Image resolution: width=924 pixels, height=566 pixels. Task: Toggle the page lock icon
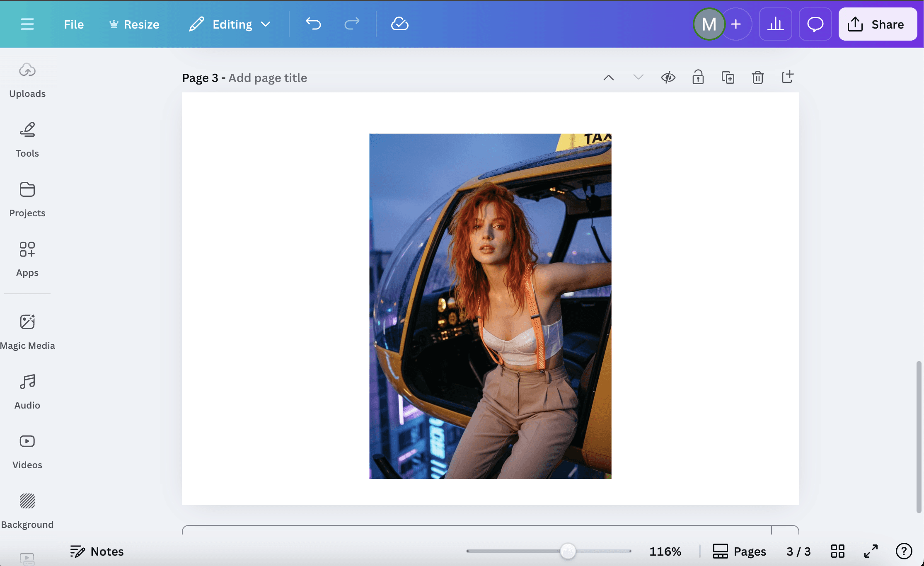tap(698, 77)
